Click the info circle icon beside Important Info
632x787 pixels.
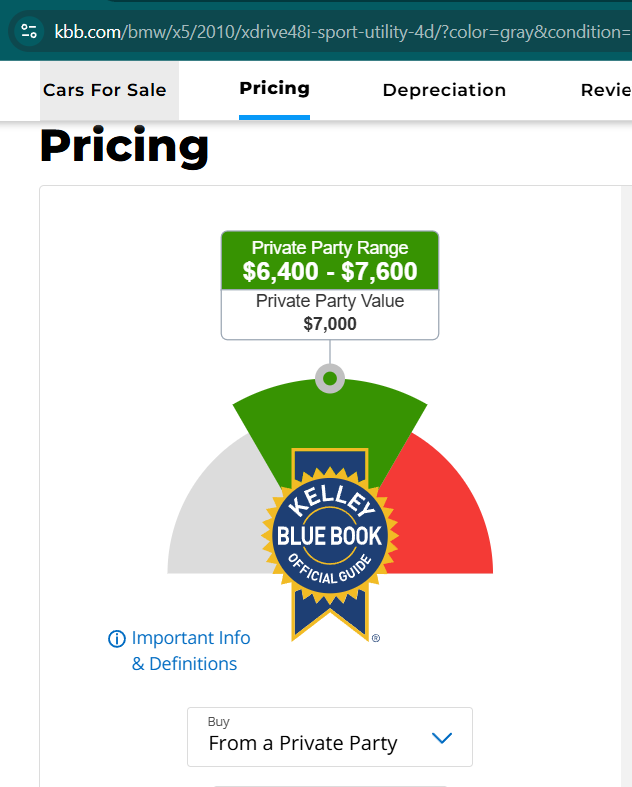coord(117,638)
